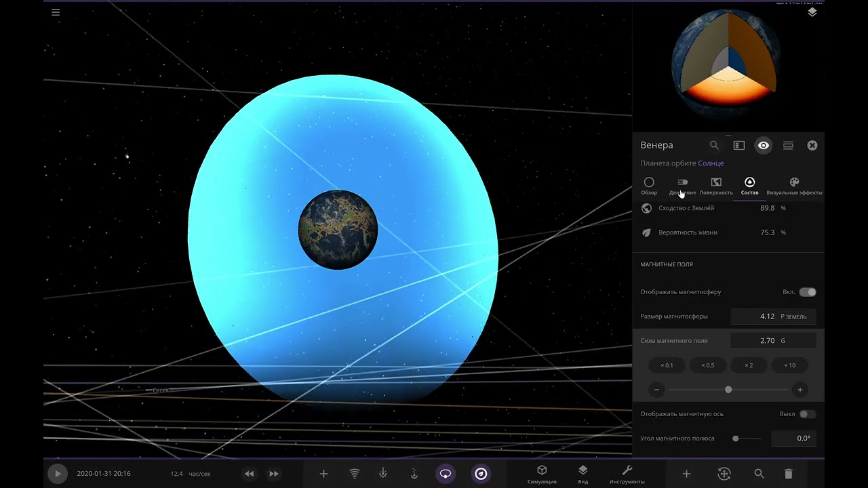
Task: Click the dotted arrow orbit tool icon
Action: 414,474
